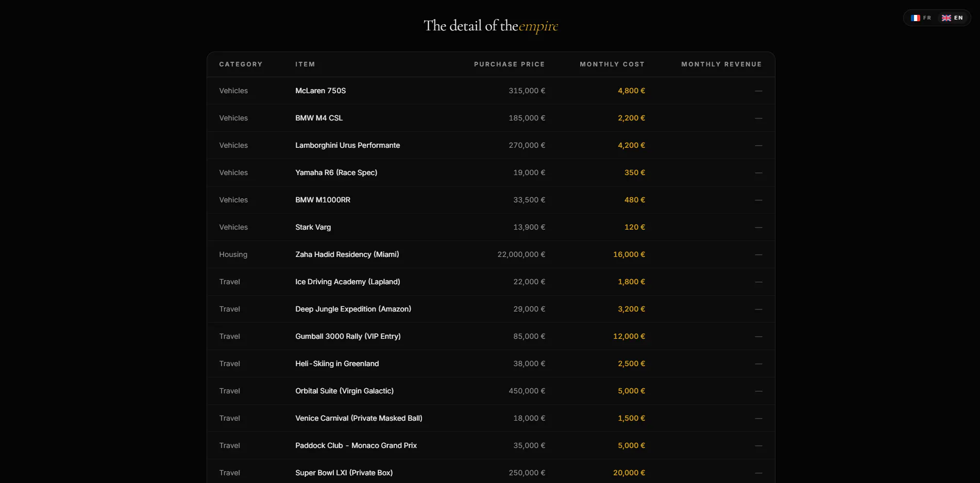Click Vehicles category in Stark Varg row
Viewport: 980px width, 483px height.
[x=233, y=227]
